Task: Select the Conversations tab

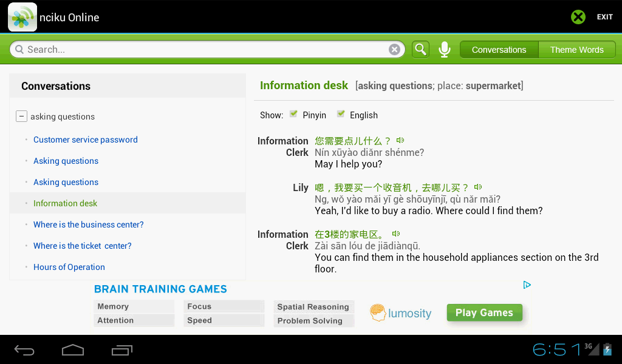Action: pos(499,49)
